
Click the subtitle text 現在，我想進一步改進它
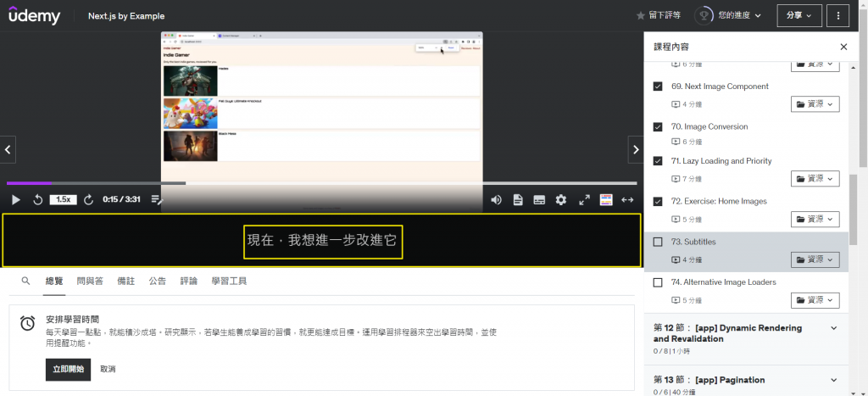point(323,241)
